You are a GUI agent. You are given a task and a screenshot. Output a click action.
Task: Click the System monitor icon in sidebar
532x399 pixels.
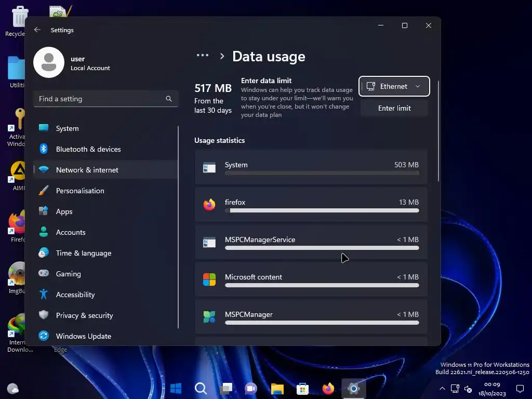[44, 128]
